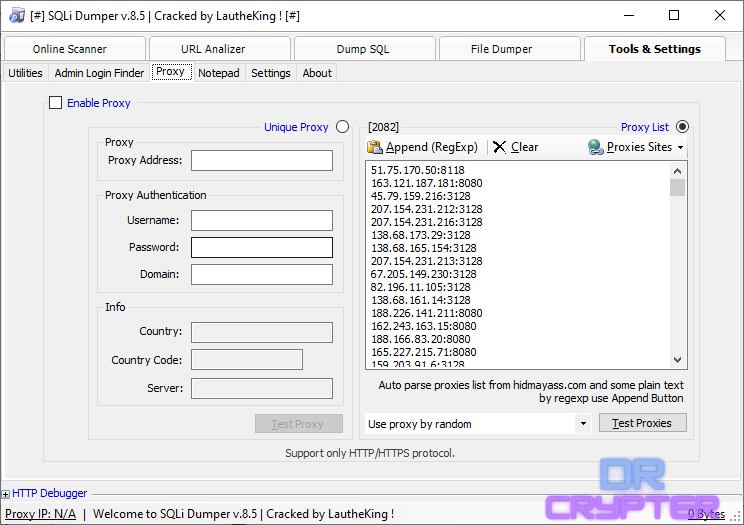The image size is (744, 525).
Task: Close the SQLi Dumper window
Action: coord(720,15)
